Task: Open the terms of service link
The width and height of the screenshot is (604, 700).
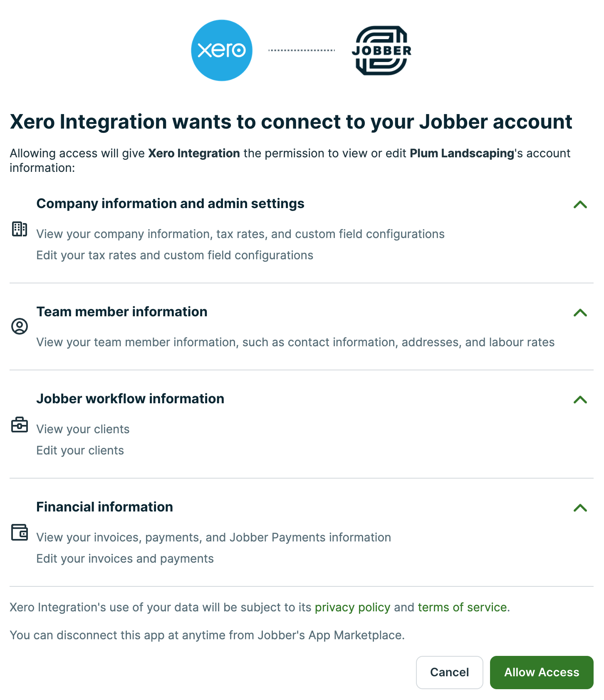Action: 462,607
